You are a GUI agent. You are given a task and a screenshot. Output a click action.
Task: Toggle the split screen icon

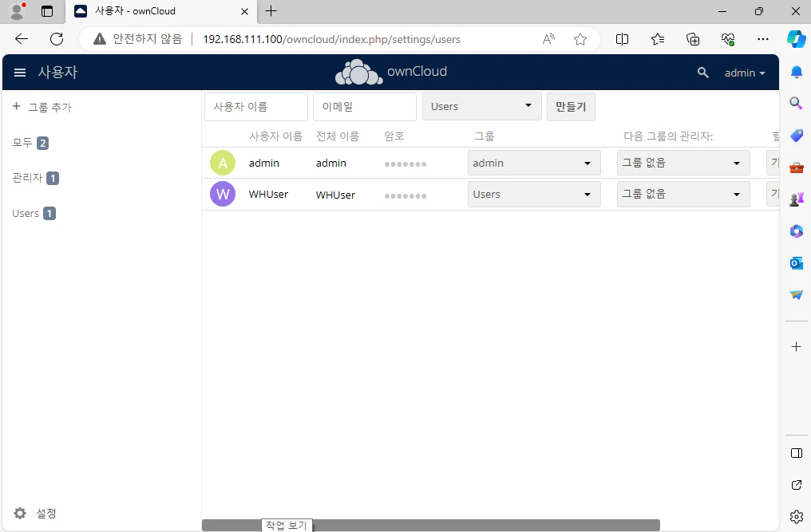click(x=622, y=39)
